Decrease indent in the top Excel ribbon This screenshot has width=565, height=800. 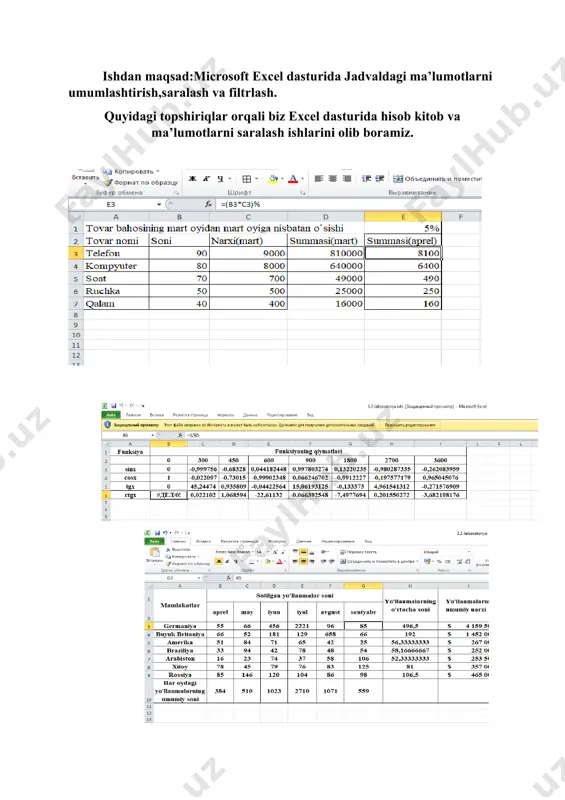(x=366, y=179)
